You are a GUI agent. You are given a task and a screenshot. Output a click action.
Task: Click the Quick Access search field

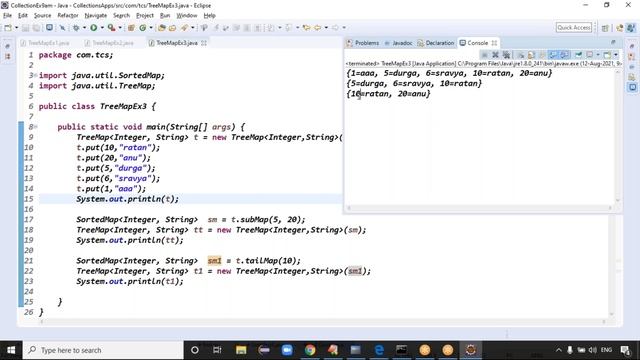[x=574, y=27]
